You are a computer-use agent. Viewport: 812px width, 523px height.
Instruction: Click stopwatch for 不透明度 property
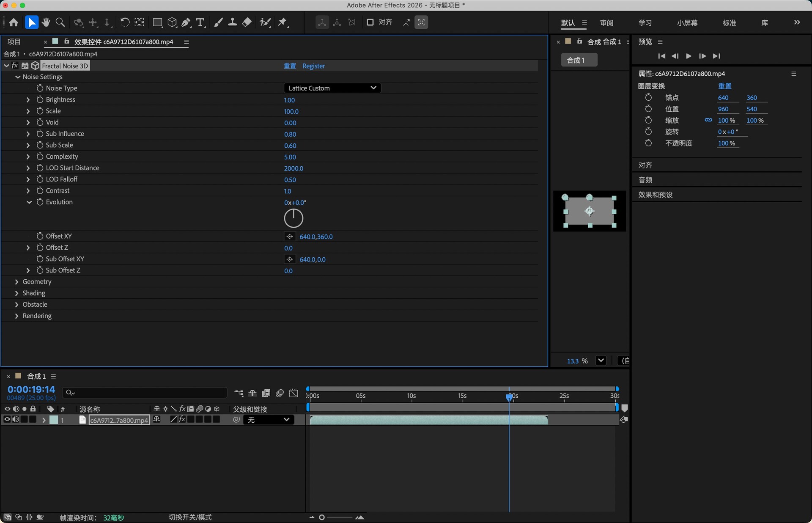coord(648,143)
